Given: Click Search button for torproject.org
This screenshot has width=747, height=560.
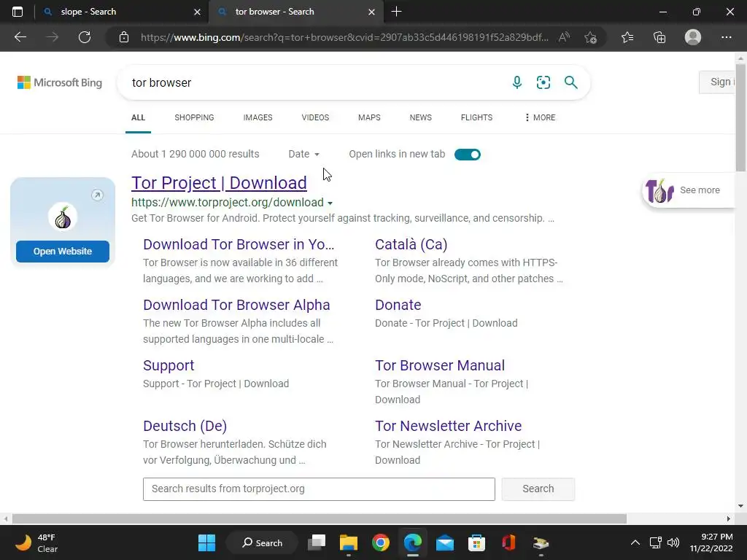Looking at the screenshot, I should click(538, 489).
